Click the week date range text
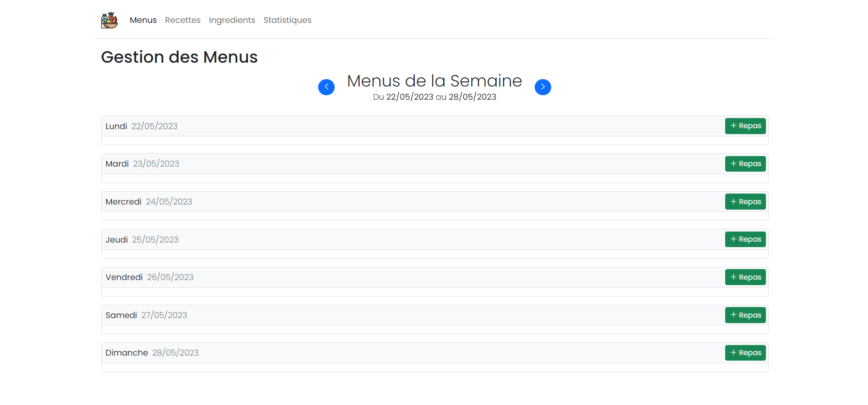Screen dimensions: 868x405 tap(434, 97)
